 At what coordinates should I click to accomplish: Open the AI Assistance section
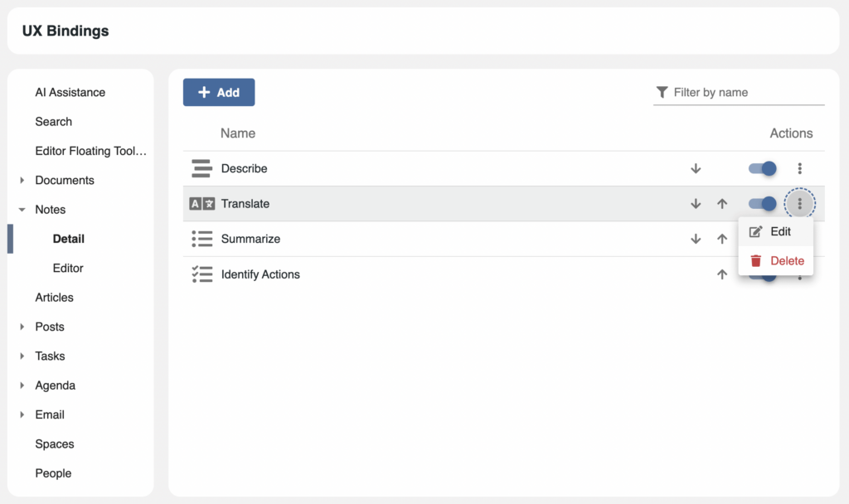(70, 93)
